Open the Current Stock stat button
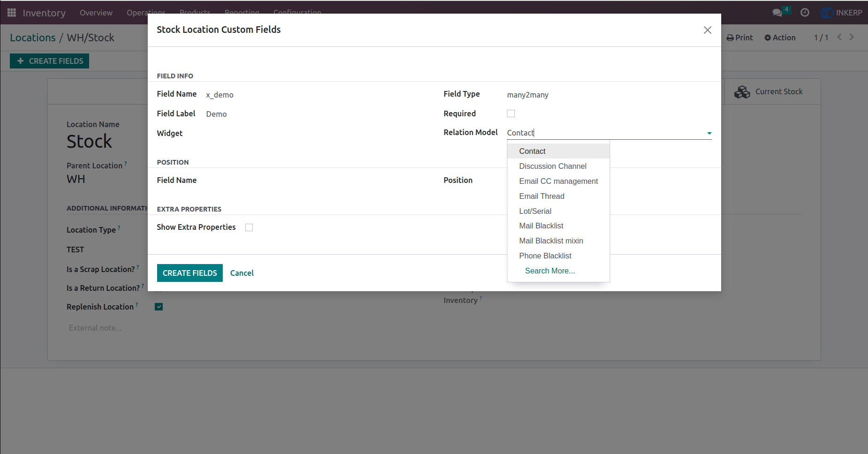Viewport: 868px width, 454px height. tap(772, 91)
